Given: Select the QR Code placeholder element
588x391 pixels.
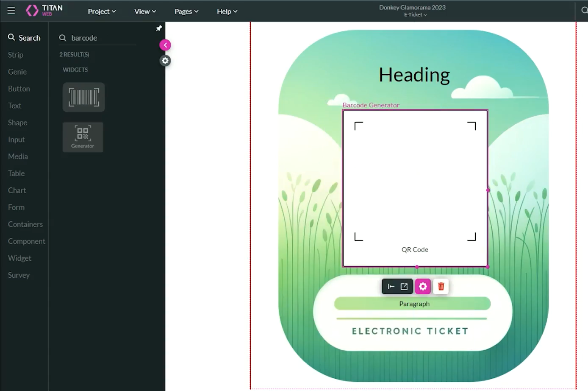Looking at the screenshot, I should pos(415,188).
